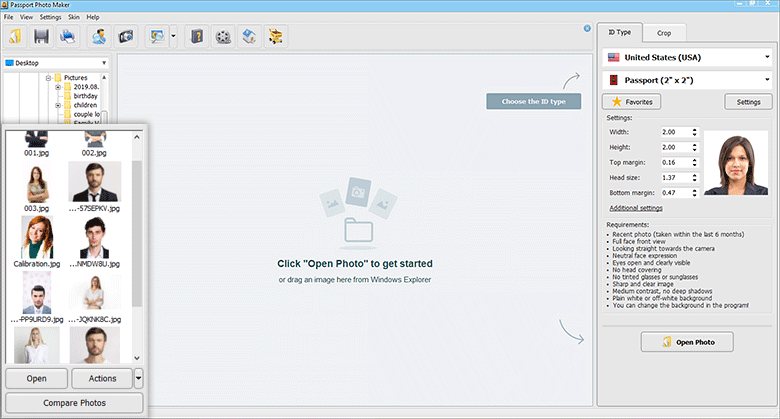
Task: Switch to the Crop tab
Action: [x=664, y=33]
